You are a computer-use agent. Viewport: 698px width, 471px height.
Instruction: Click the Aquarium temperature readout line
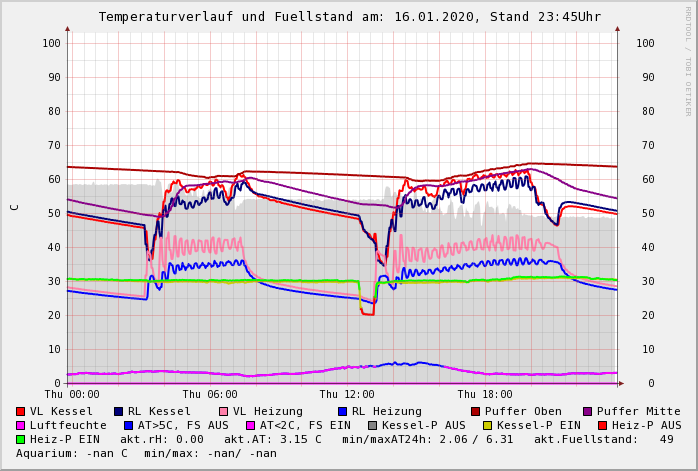click(146, 453)
